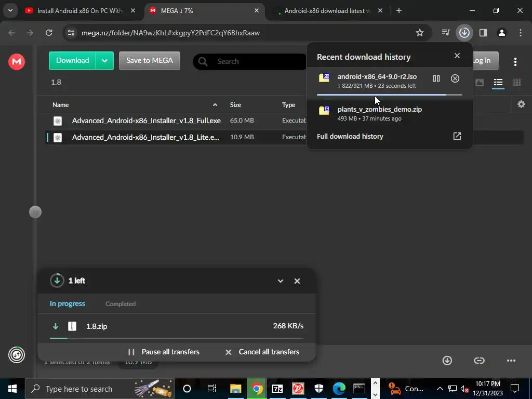Bookmark this page with star icon
The width and height of the screenshot is (532, 399).
(420, 33)
